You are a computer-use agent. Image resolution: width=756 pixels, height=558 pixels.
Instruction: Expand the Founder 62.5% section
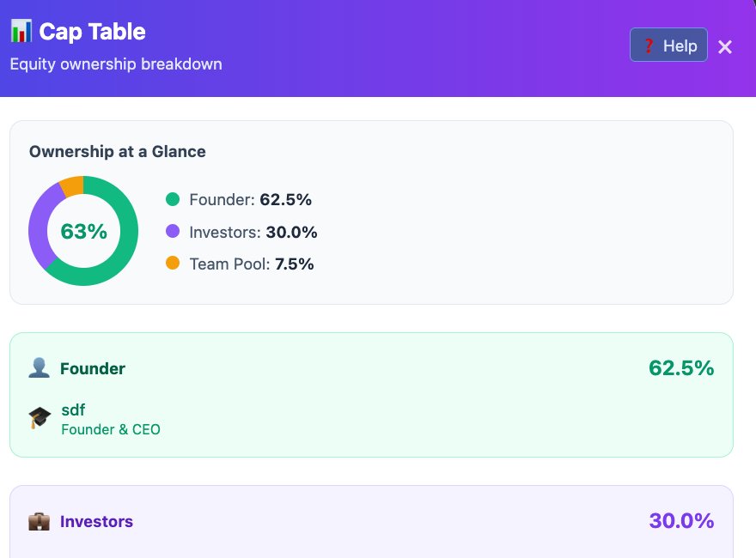point(371,367)
